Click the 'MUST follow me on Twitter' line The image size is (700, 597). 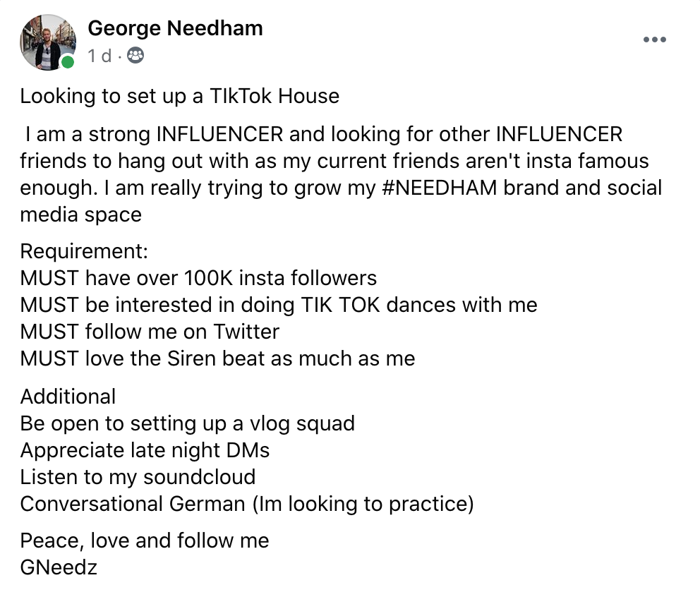coord(150,332)
